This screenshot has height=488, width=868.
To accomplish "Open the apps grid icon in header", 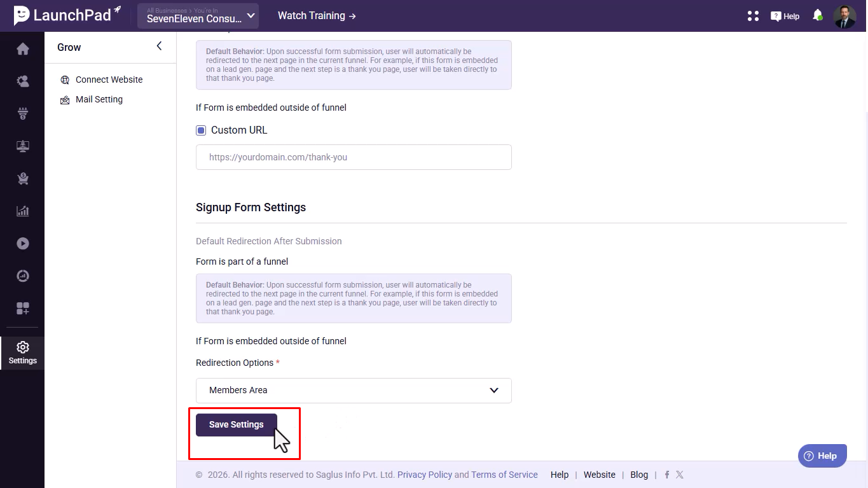I will coord(754,16).
